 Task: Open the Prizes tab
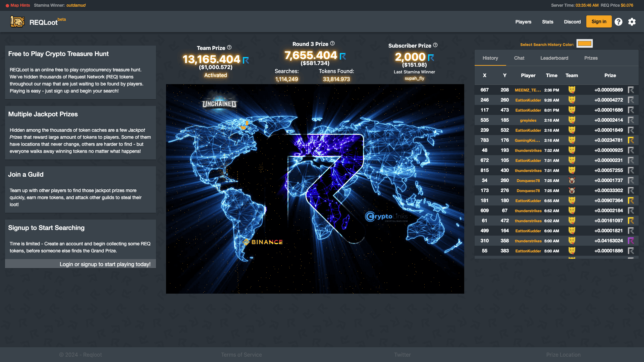pos(591,58)
